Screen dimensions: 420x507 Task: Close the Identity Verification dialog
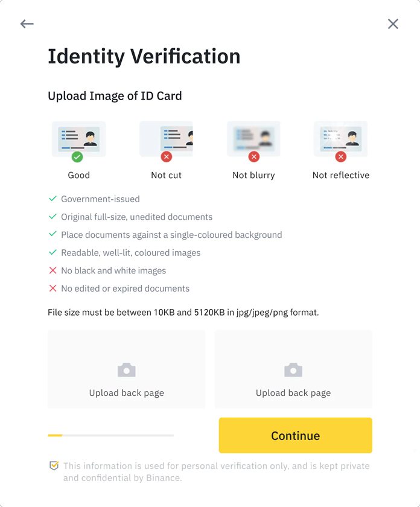point(393,24)
